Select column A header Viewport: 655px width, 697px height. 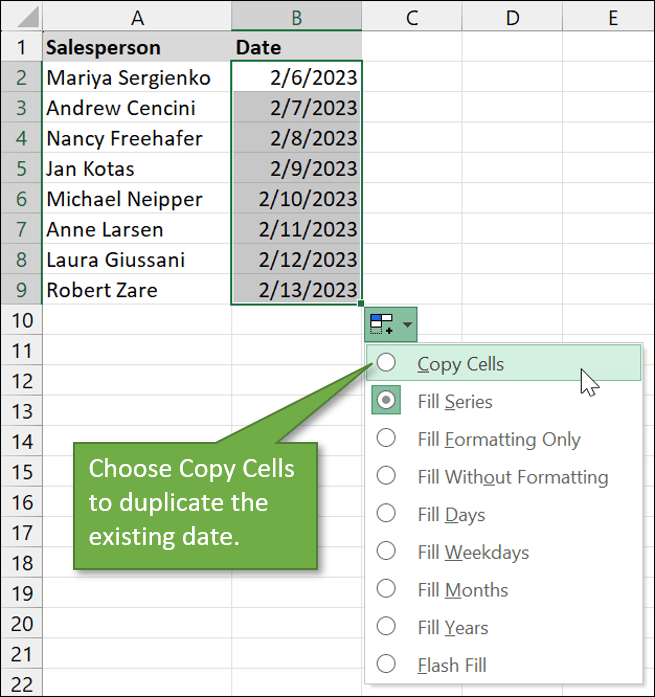pyautogui.click(x=137, y=16)
